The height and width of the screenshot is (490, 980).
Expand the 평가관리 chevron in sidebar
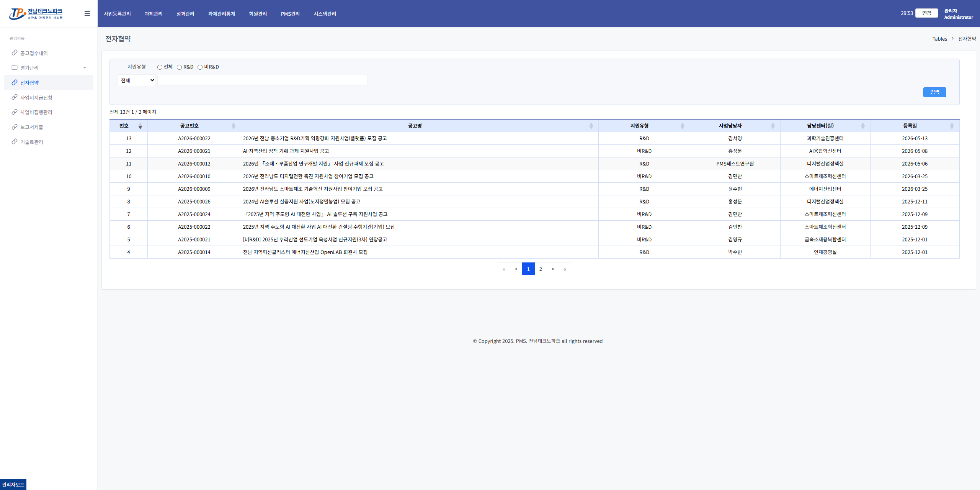[85, 67]
